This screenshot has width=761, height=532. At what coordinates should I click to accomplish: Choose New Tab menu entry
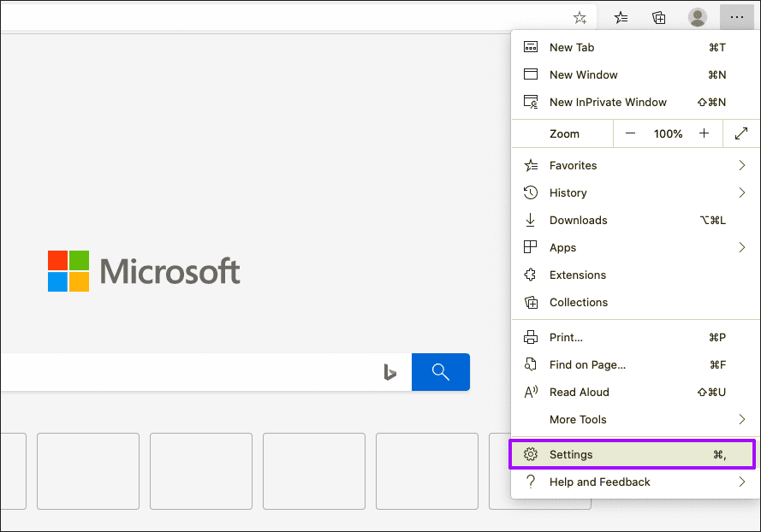click(635, 48)
